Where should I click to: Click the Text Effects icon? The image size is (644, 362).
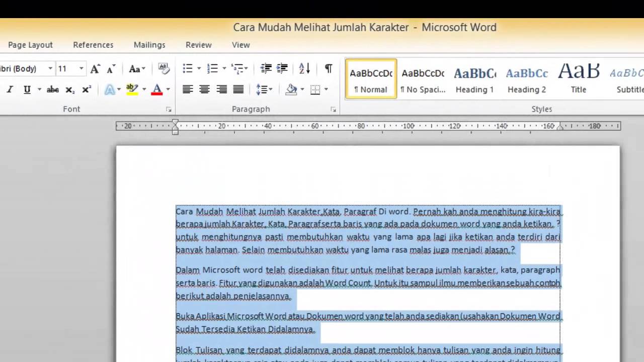(110, 89)
